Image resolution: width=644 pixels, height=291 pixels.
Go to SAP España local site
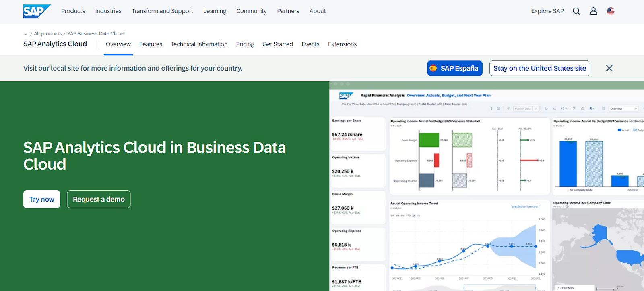click(x=455, y=68)
